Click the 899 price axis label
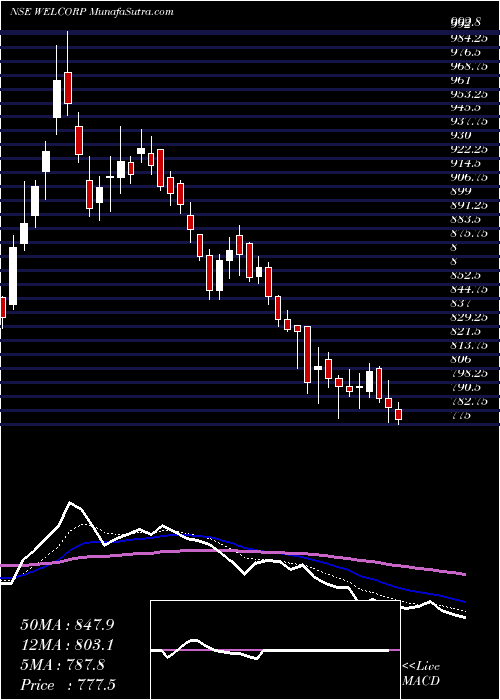 tap(461, 191)
